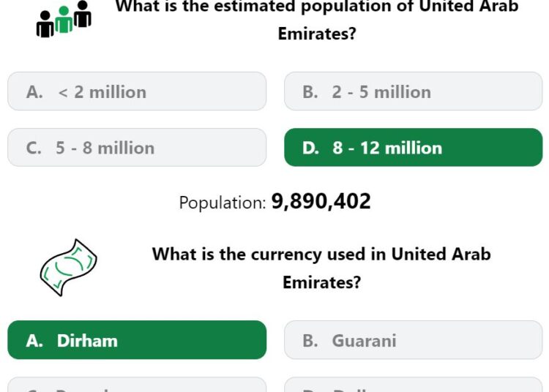Choose answer C. 5 - 8 million
549x392 pixels.
137,148
